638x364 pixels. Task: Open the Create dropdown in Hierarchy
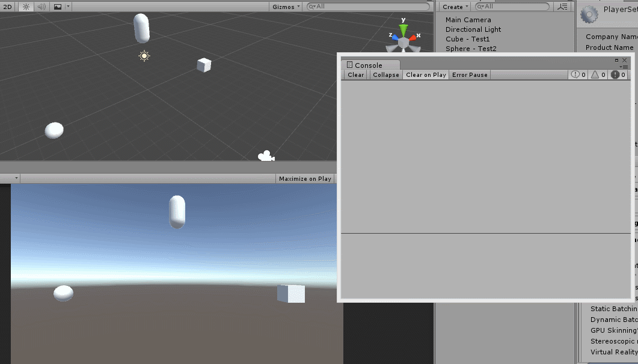pyautogui.click(x=454, y=7)
